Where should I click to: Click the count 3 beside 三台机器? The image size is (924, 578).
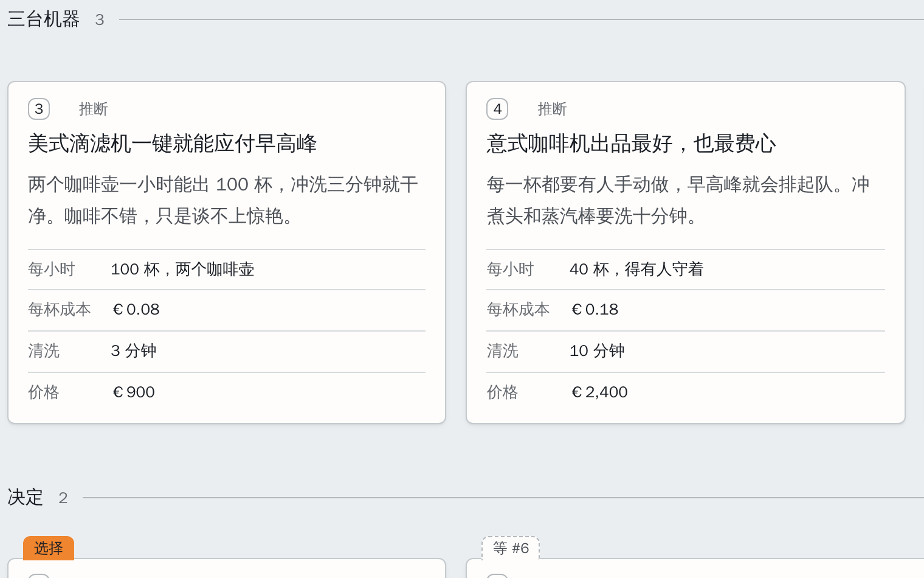100,20
